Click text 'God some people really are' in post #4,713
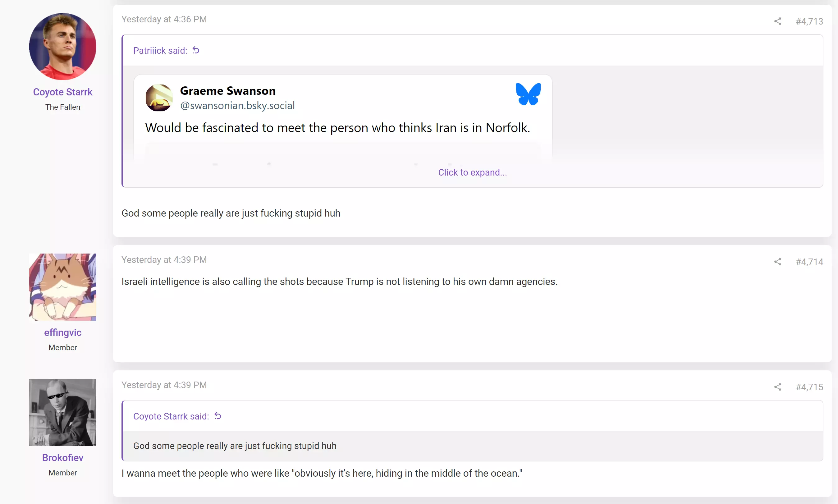838x504 pixels. (x=231, y=213)
